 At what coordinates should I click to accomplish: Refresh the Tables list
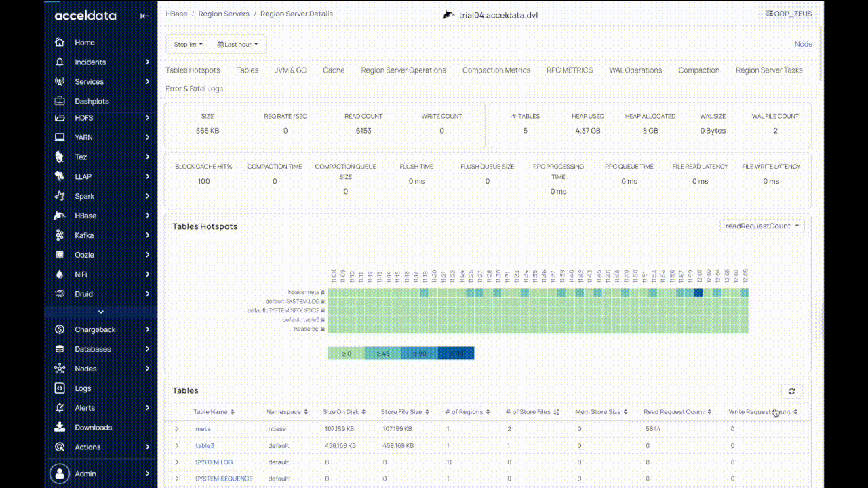[791, 391]
